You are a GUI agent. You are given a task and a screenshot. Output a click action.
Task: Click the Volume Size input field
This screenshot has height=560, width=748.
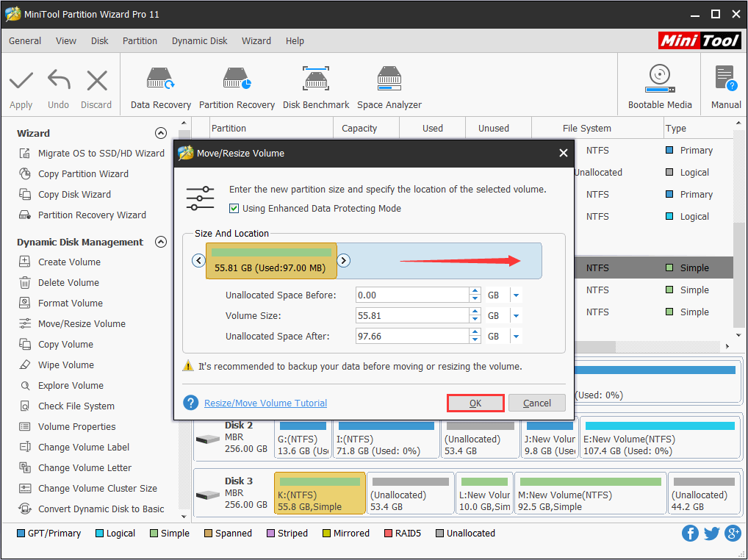pos(412,316)
